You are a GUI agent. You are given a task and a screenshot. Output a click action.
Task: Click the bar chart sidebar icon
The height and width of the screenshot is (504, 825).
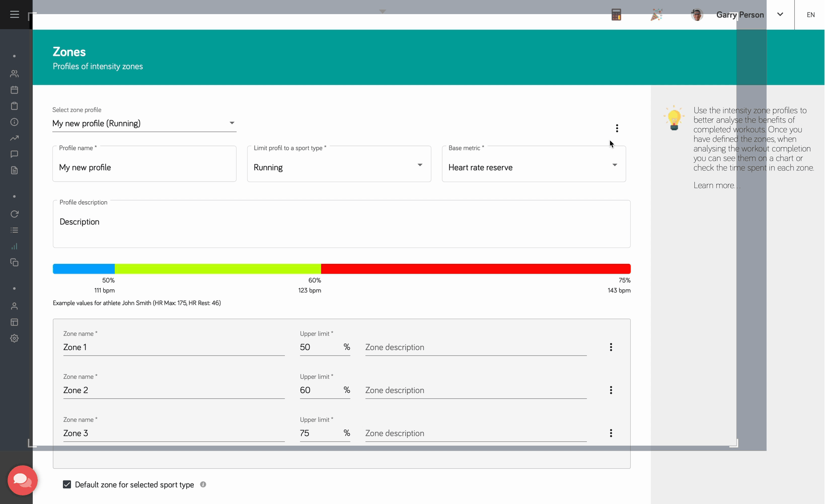[x=15, y=246]
